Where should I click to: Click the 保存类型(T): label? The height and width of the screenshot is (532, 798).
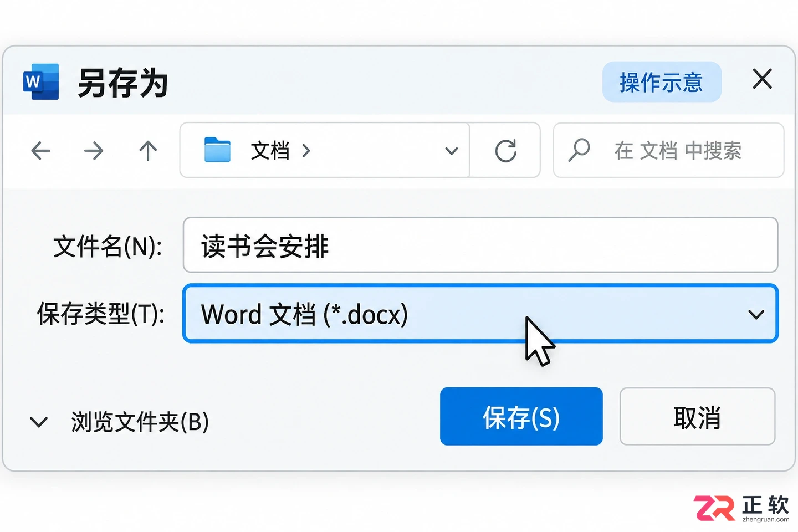click(100, 314)
